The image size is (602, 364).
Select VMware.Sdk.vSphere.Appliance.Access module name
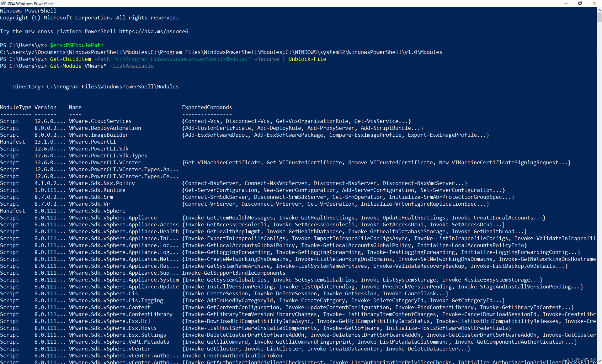[124, 224]
